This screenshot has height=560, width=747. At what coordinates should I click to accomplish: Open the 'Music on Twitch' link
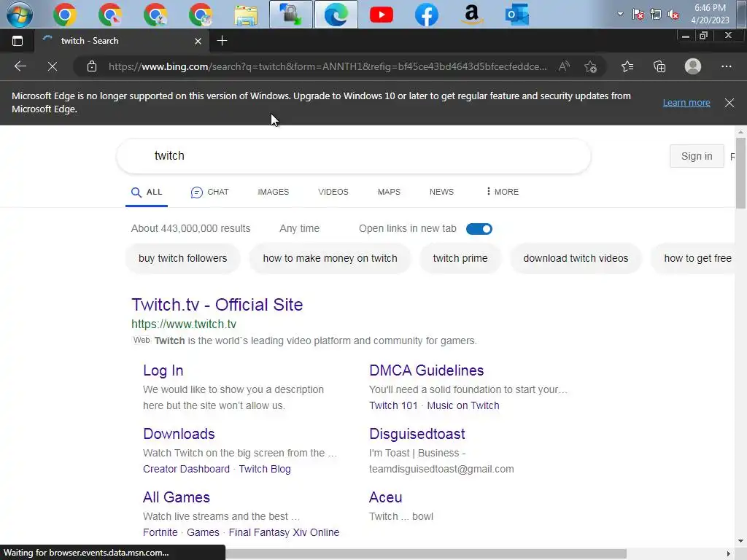pyautogui.click(x=463, y=405)
